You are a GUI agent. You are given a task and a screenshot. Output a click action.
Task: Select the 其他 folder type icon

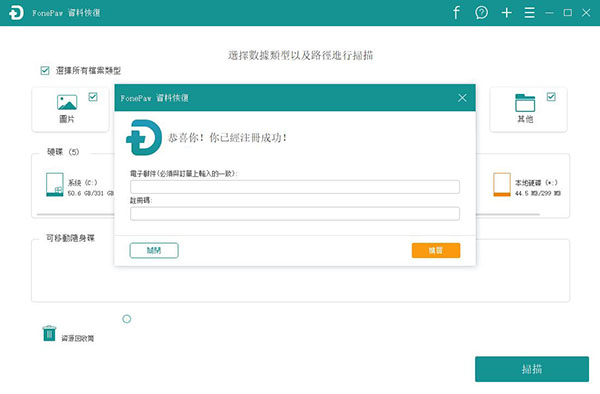525,103
